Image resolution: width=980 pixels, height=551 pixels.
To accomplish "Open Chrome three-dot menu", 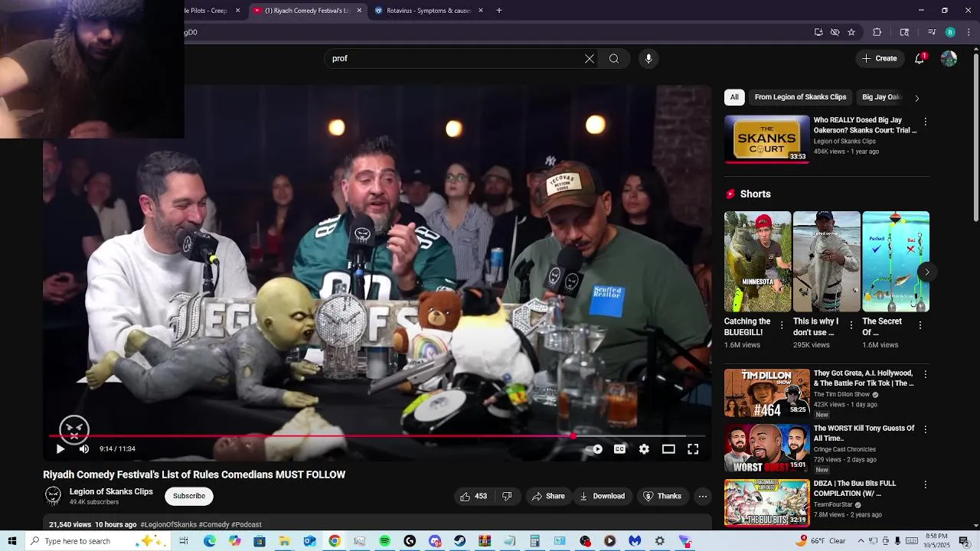I will click(969, 32).
